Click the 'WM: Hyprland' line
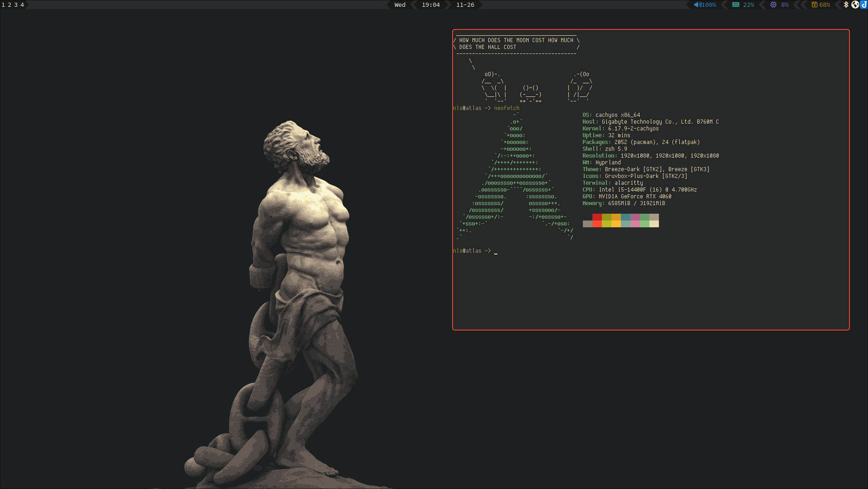The image size is (868, 489). pos(602,163)
